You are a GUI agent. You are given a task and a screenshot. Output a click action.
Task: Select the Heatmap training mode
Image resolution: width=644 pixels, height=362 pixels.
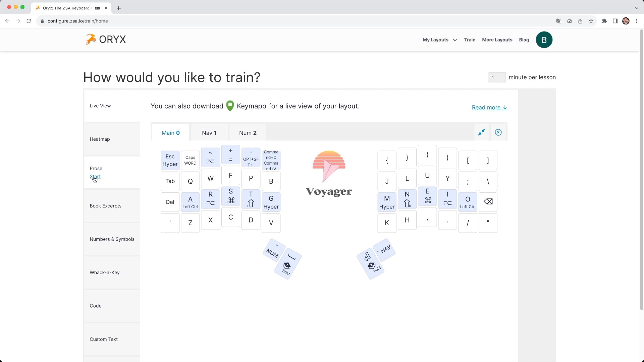pos(99,139)
